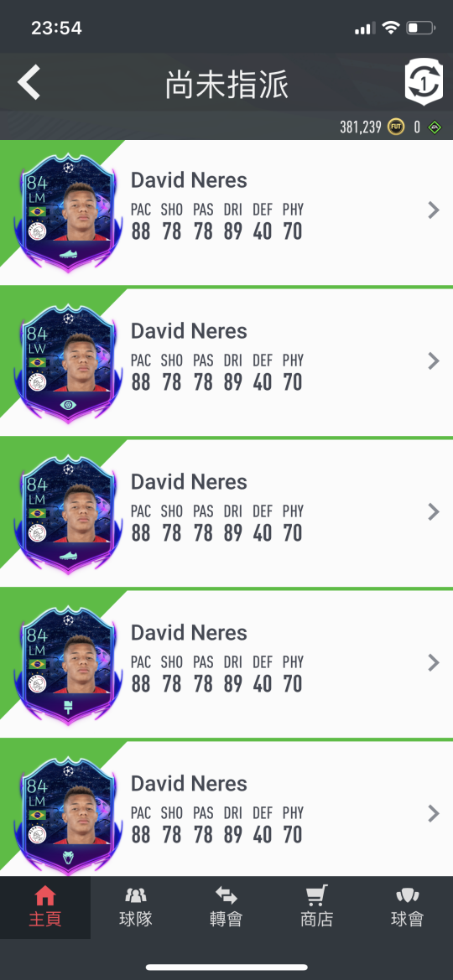Tap the FUT coins icon
The image size is (453, 980).
pos(395,127)
